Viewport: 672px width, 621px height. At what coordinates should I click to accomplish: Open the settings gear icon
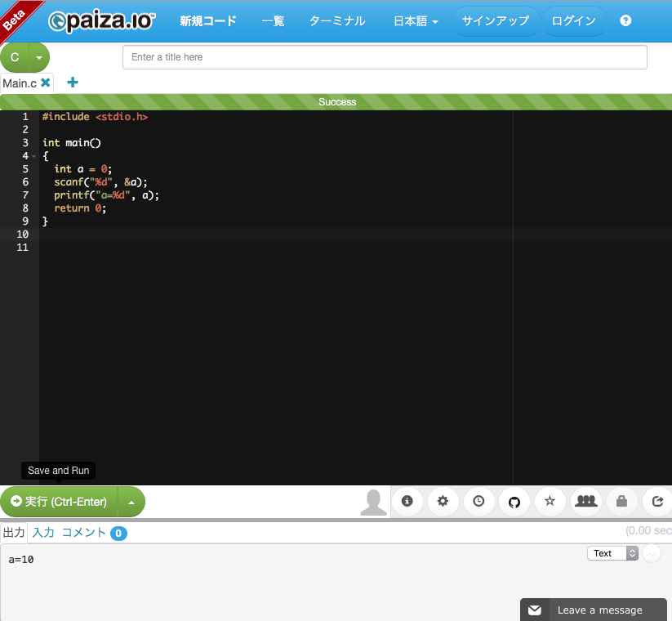pyautogui.click(x=443, y=501)
